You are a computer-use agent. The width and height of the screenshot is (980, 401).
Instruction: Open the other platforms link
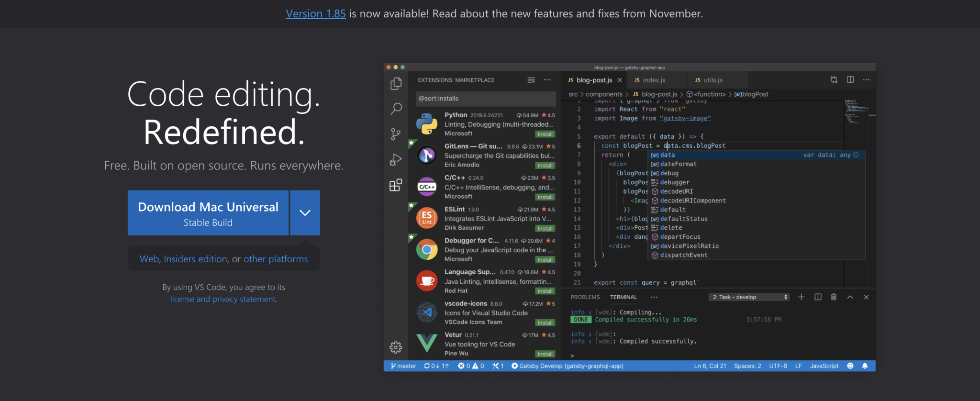276,259
